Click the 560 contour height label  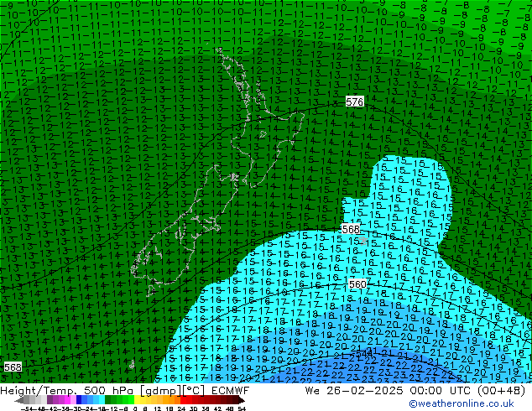point(357,284)
